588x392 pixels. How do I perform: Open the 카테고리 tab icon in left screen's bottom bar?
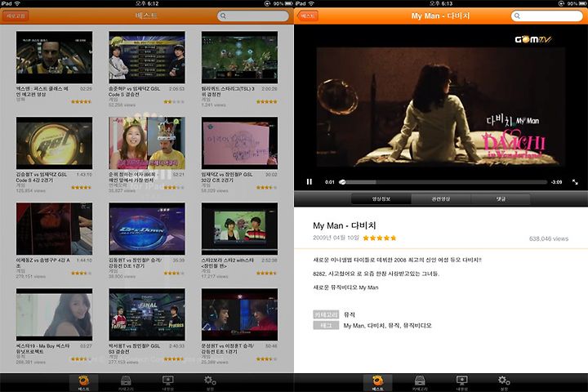[x=126, y=383]
